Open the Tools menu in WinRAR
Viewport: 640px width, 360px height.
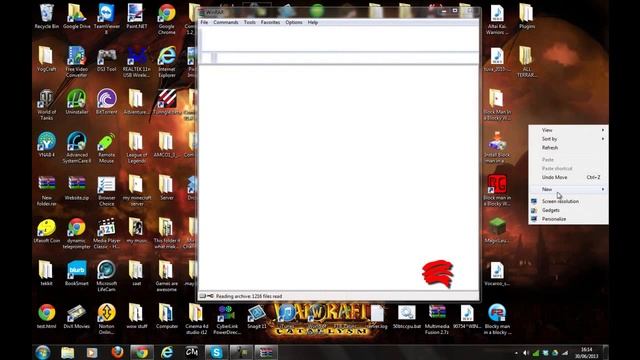click(x=249, y=22)
